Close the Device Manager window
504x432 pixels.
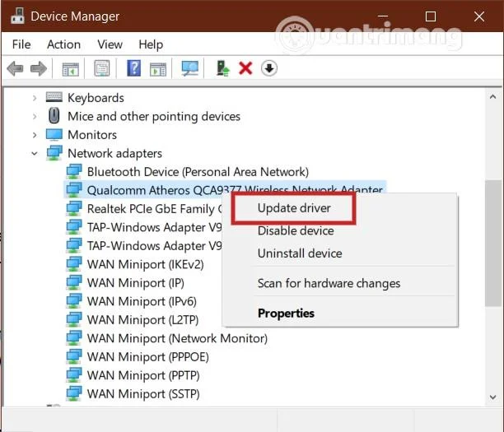[x=479, y=16]
